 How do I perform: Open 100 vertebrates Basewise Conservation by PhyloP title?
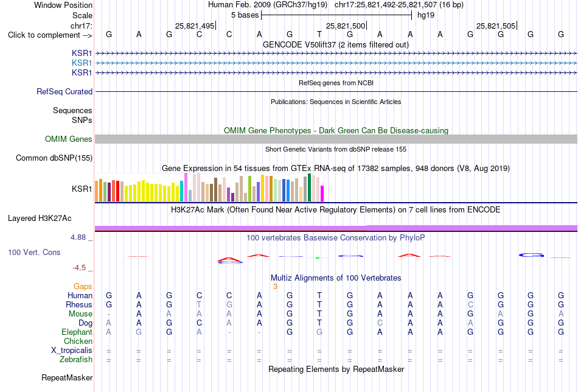[336, 238]
